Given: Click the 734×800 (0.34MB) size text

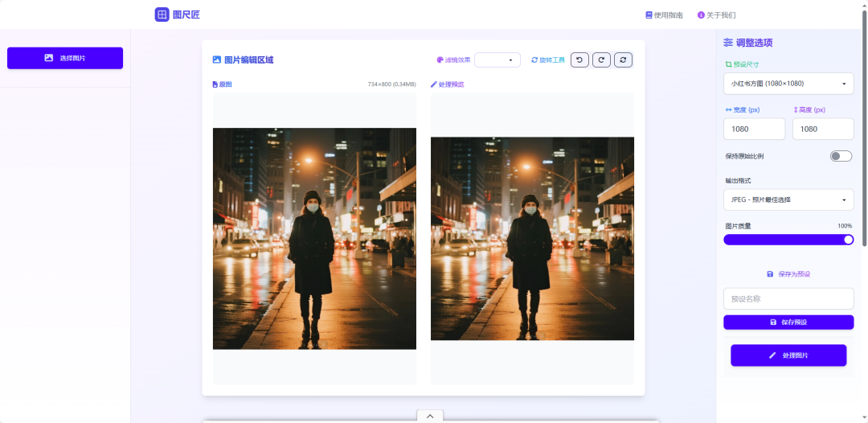Looking at the screenshot, I should (x=391, y=84).
